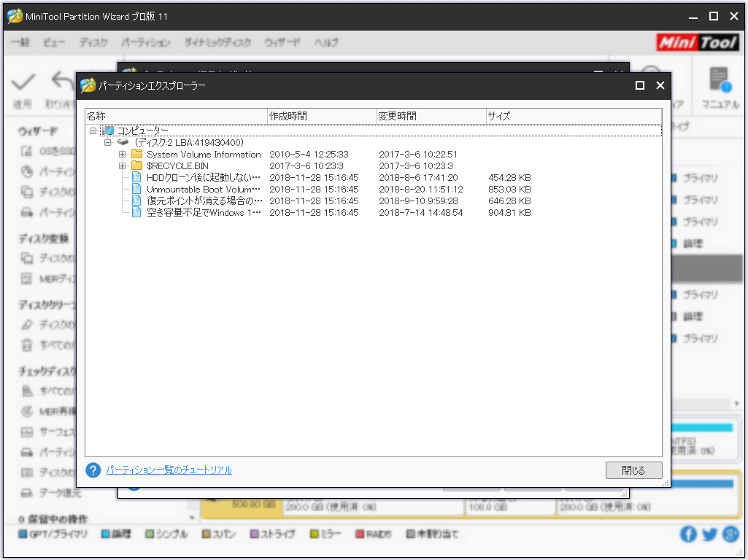Image resolution: width=748 pixels, height=560 pixels.
Task: Open the パーティション一覧のチュートリアル link
Action: point(169,470)
